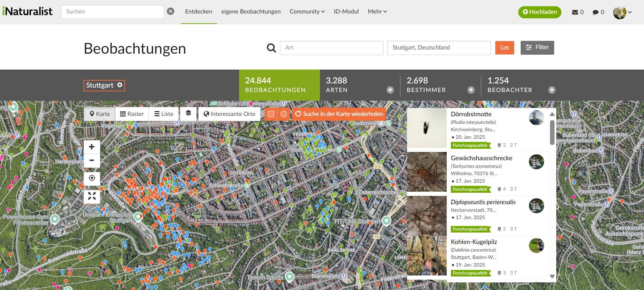Go to eigene Beobachtungen
This screenshot has height=290, width=644.
tap(251, 11)
